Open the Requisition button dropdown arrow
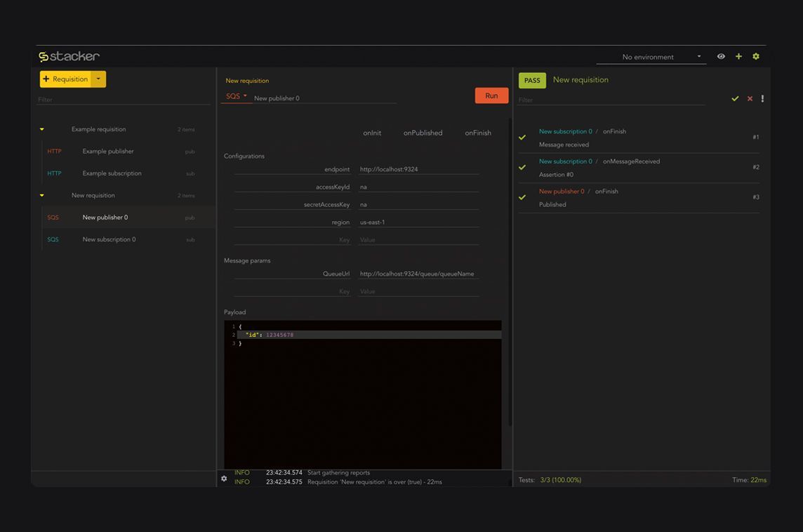The height and width of the screenshot is (532, 803). coord(99,79)
